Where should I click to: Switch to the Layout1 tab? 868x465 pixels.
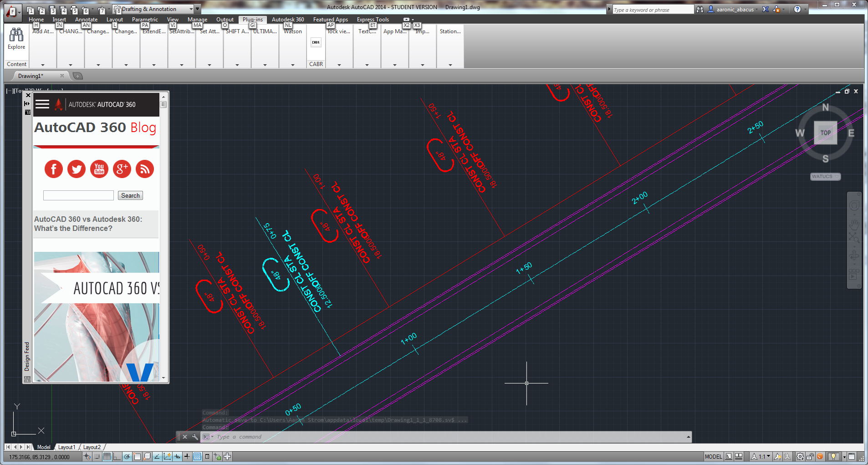point(66,447)
